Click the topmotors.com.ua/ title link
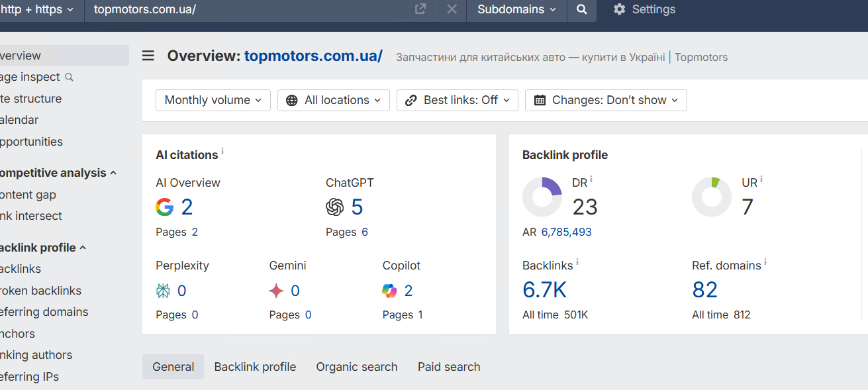The image size is (868, 390). [x=313, y=56]
